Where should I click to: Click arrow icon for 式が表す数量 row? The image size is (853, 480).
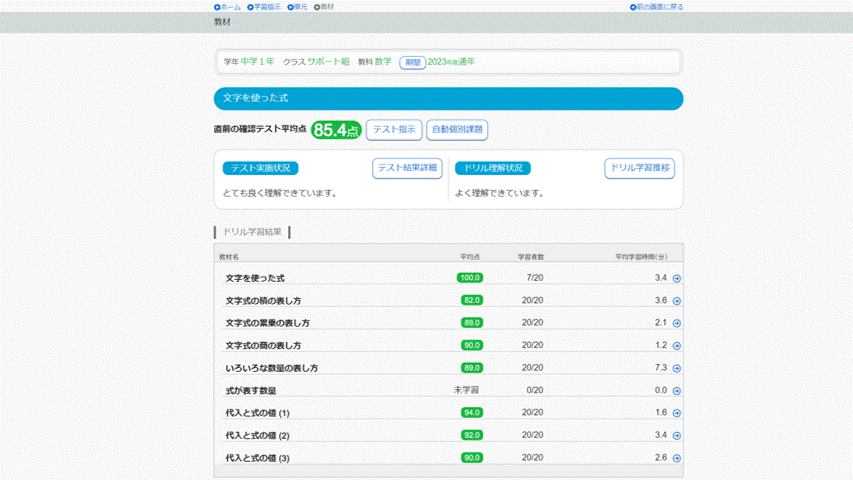[x=676, y=390]
